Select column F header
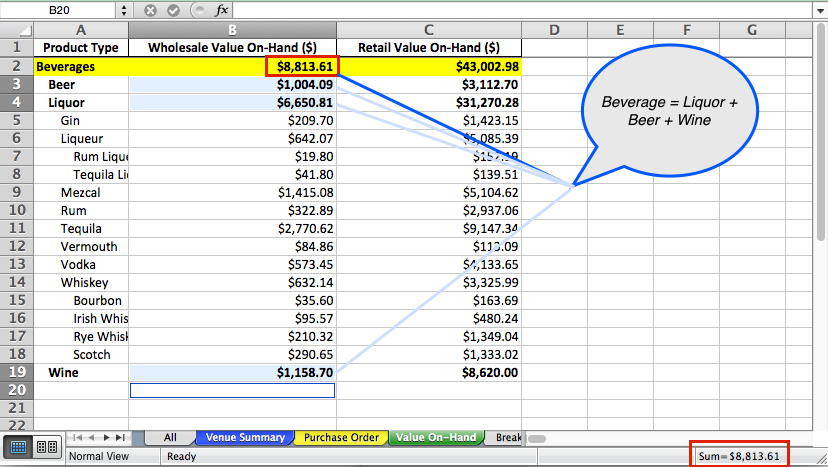Viewport: 828px width, 467px height. coord(686,30)
